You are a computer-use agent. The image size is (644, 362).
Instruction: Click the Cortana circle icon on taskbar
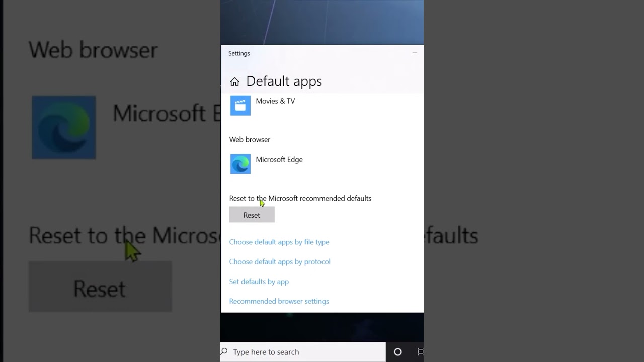[397, 352]
